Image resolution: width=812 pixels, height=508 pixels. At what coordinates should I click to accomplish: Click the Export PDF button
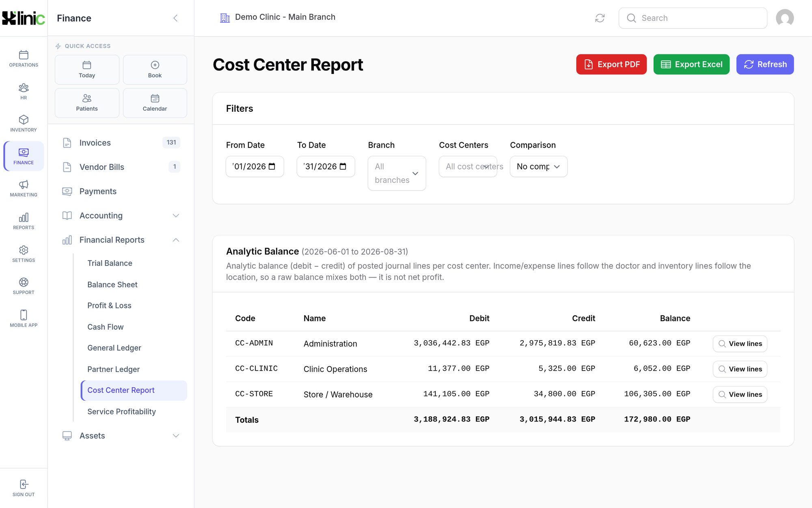(x=611, y=64)
